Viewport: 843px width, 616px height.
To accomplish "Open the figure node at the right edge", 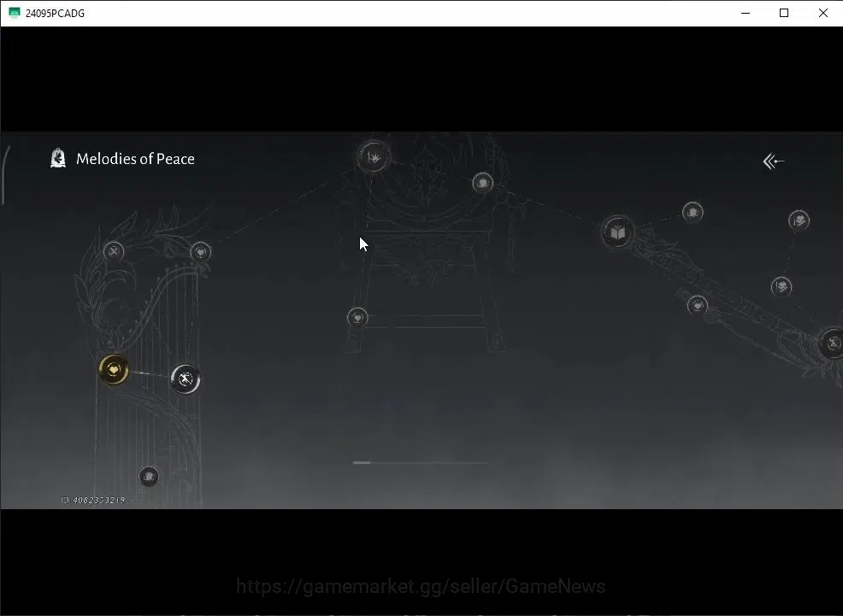I will pos(832,343).
